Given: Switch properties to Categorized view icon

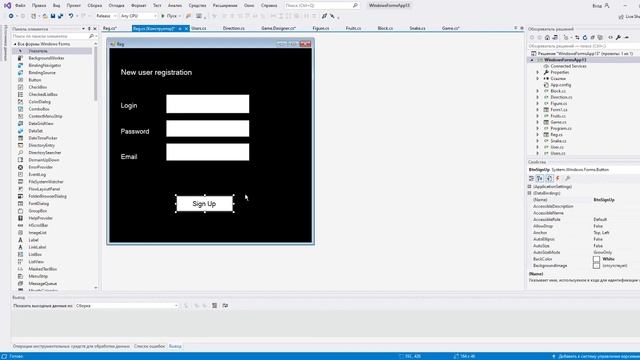Looking at the screenshot, I should [x=531, y=178].
